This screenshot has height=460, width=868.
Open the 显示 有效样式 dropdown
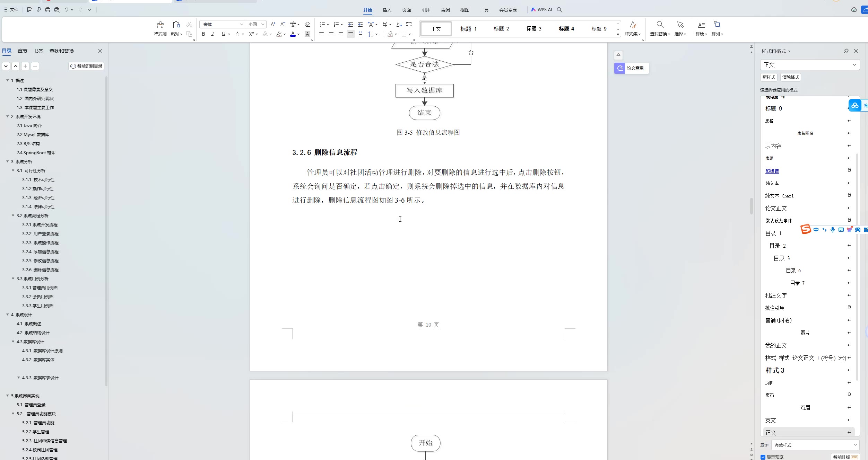[815, 445]
